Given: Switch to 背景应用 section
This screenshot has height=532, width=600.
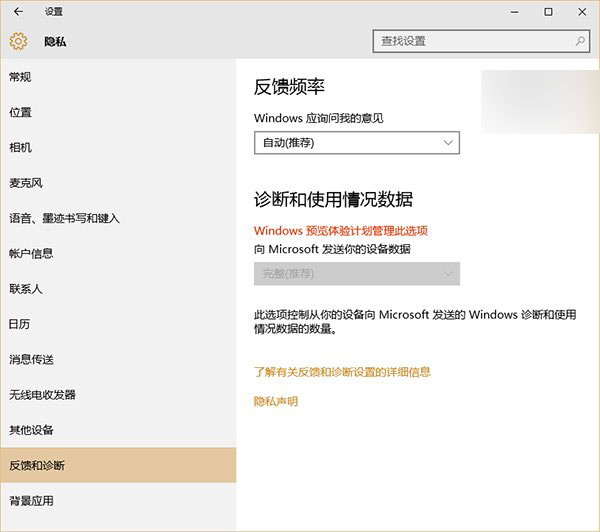Looking at the screenshot, I should tap(31, 501).
